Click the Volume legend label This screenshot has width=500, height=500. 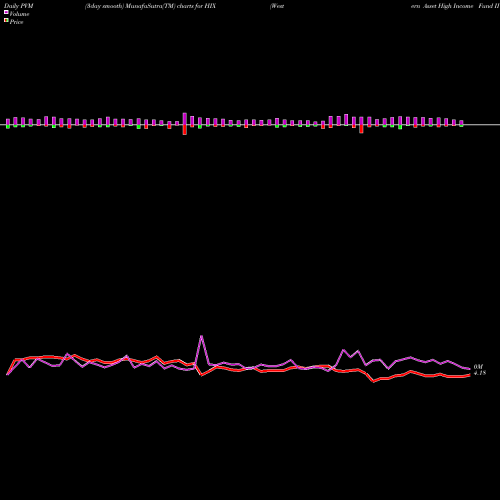(x=19, y=14)
